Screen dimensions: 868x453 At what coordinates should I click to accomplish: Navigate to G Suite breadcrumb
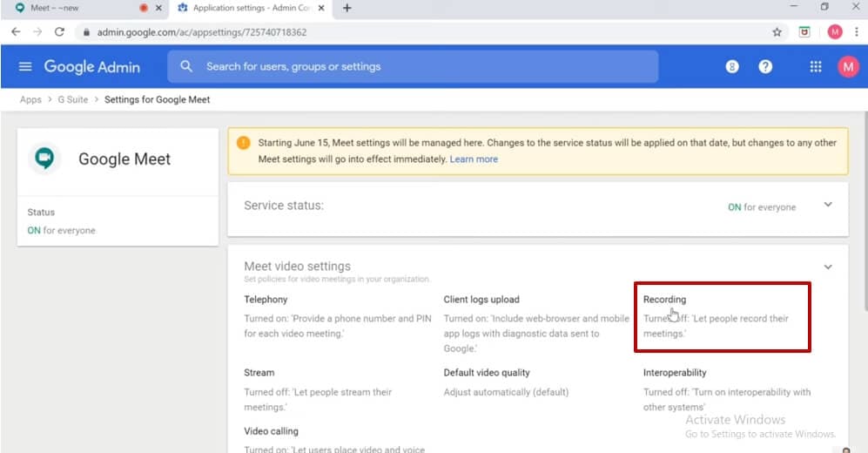coord(73,99)
